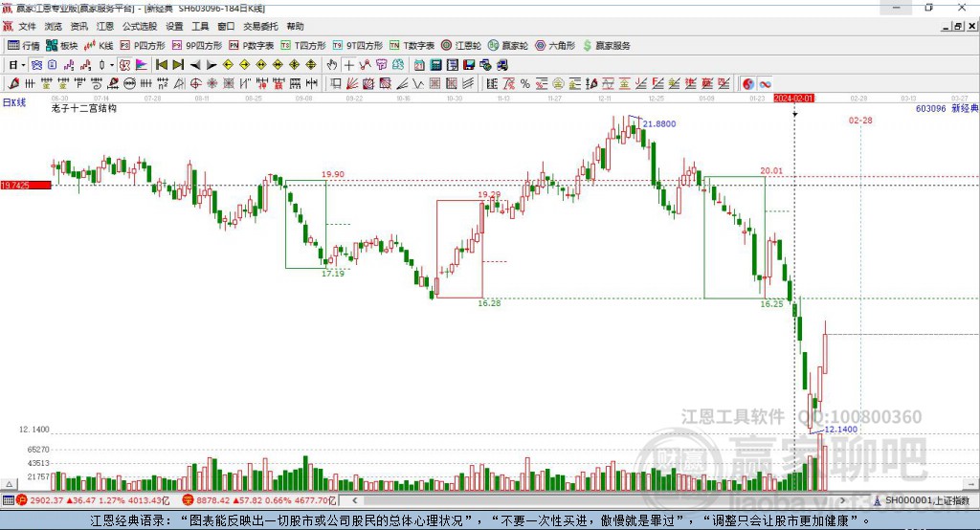Click the first yellow diamond arrow icon

[x=228, y=65]
